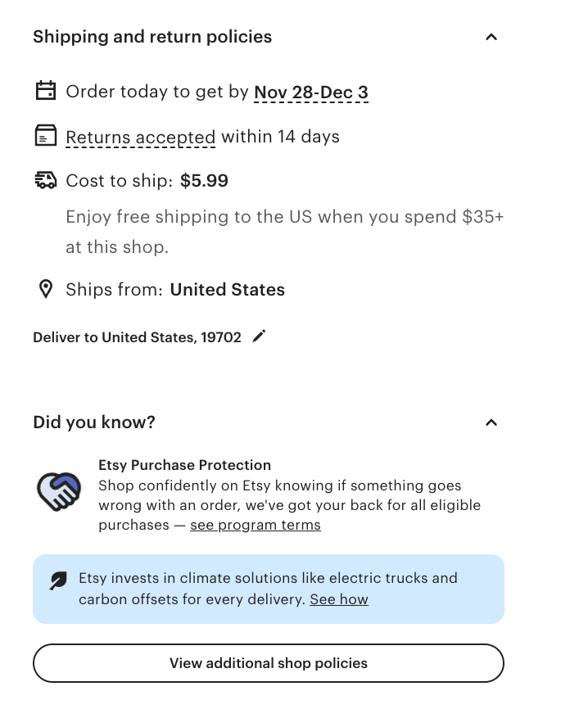The height and width of the screenshot is (709, 588).
Task: Click the $5.99 shipping cost
Action: click(204, 181)
